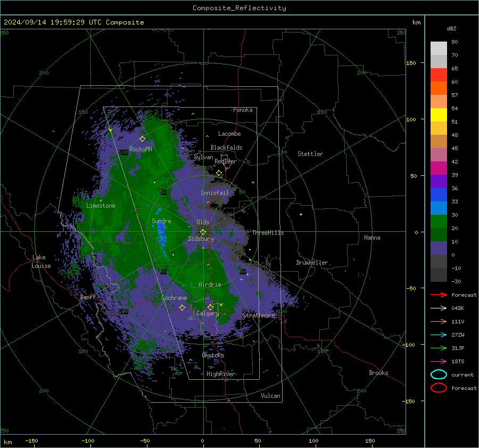Click the ThreeHills city label

pos(268,233)
